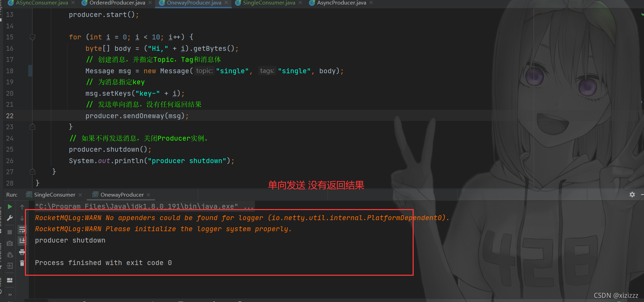Click the stop process square icon
This screenshot has height=302, width=644.
10,232
